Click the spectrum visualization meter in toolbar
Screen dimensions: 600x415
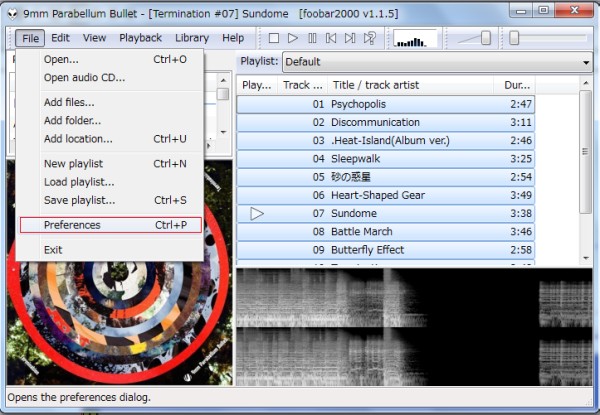(414, 38)
